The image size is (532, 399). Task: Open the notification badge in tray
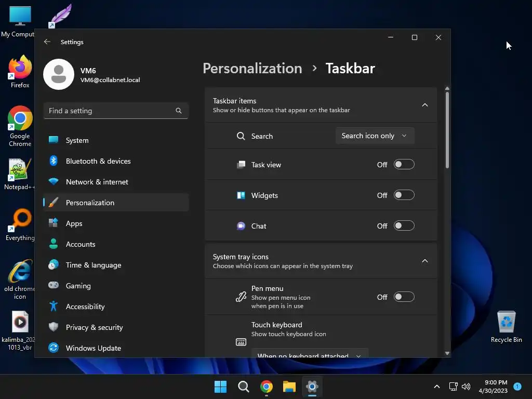517,387
